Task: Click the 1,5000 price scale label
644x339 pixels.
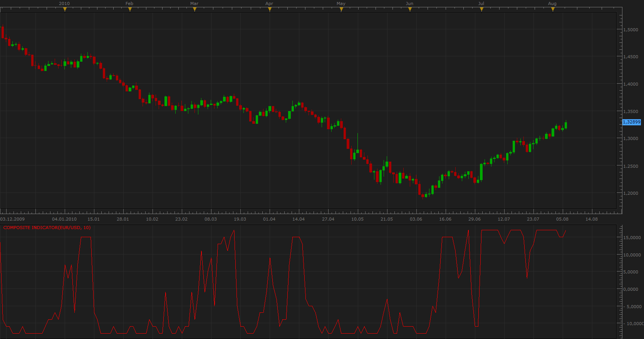Action: pyautogui.click(x=631, y=30)
